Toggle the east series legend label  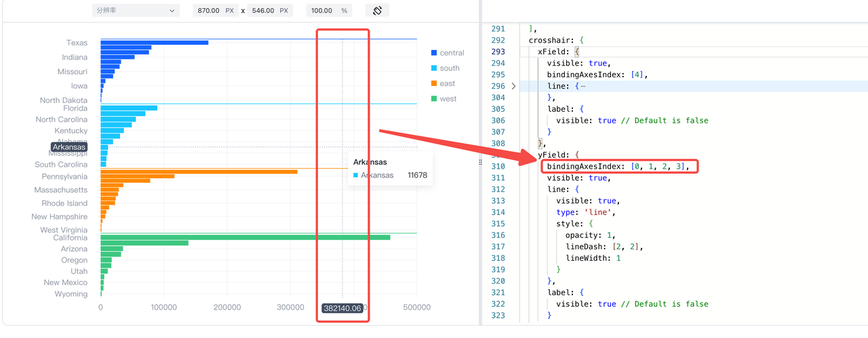point(448,83)
